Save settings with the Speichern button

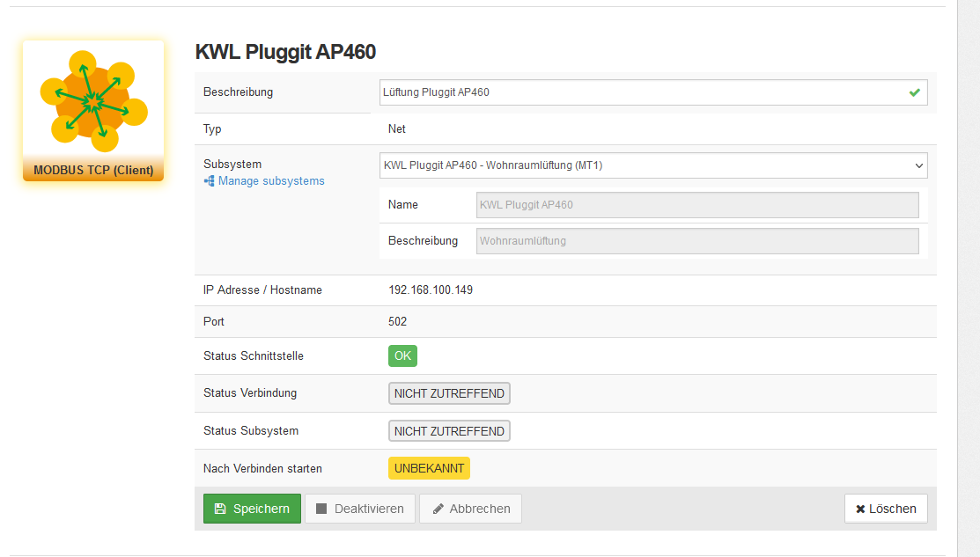click(x=252, y=509)
